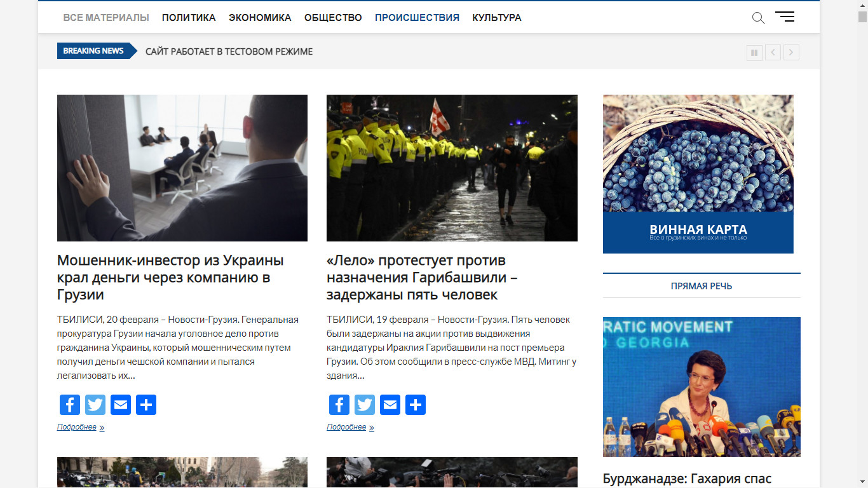Show next breaking news item

(791, 53)
